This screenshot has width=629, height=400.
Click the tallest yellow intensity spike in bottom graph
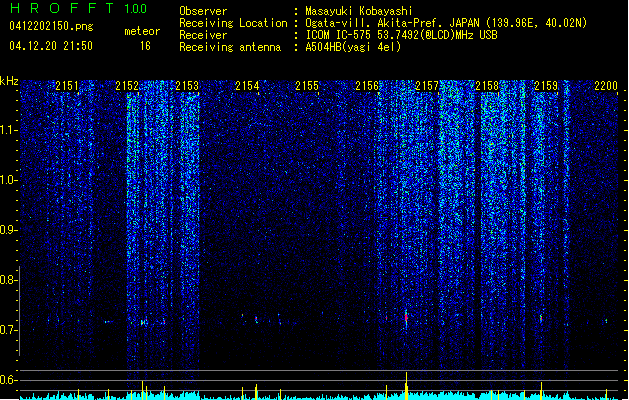point(406,385)
